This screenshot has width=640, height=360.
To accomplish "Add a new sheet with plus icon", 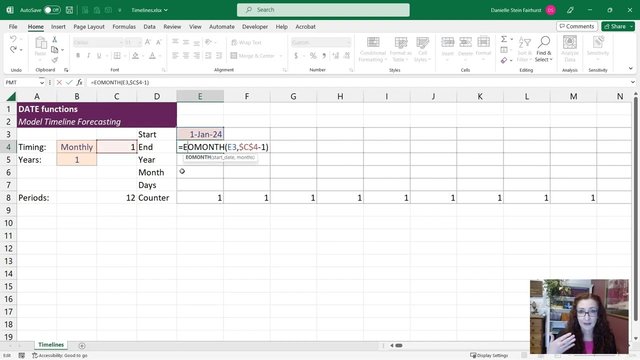I will click(82, 346).
